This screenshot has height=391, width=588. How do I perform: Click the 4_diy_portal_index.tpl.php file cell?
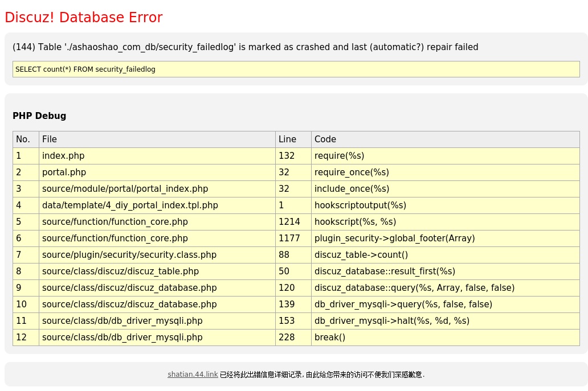pyautogui.click(x=130, y=205)
